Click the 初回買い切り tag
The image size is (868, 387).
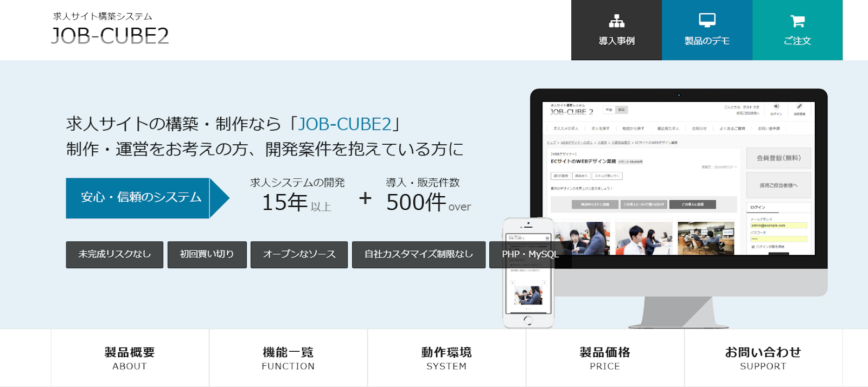pyautogui.click(x=207, y=255)
